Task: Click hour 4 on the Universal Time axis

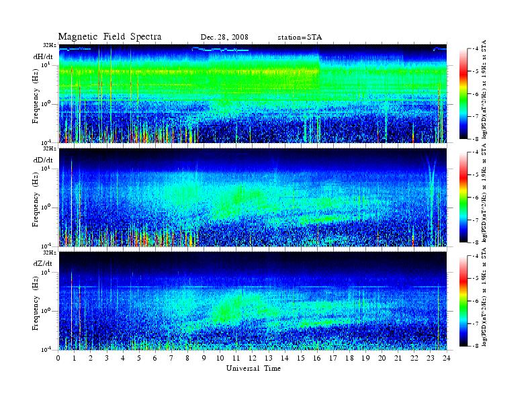Action: coord(123,358)
